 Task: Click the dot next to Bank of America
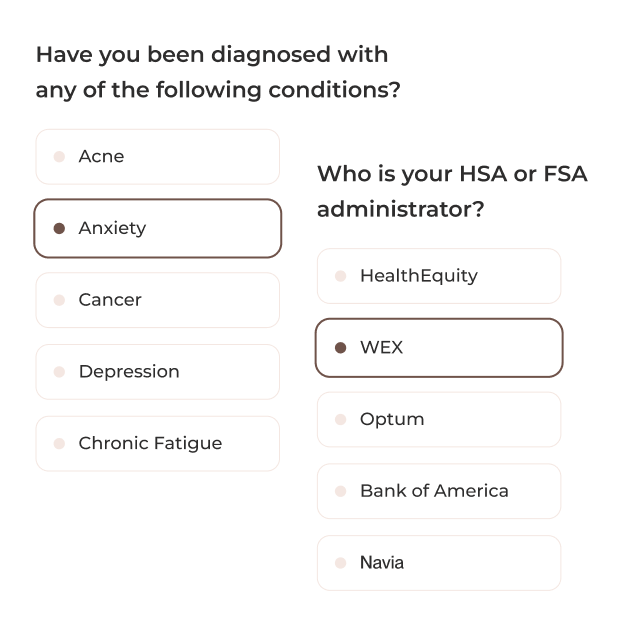tap(340, 491)
